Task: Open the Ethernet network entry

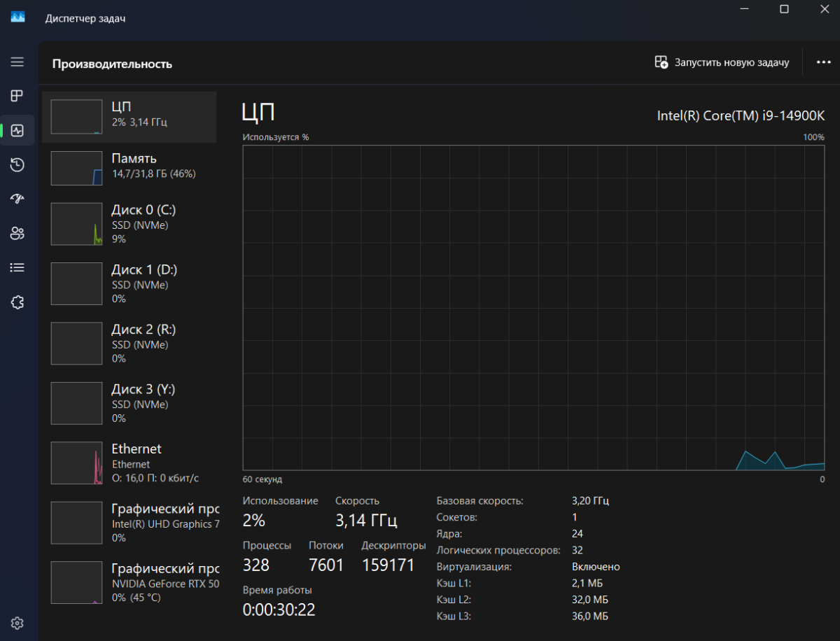Action: pos(129,463)
